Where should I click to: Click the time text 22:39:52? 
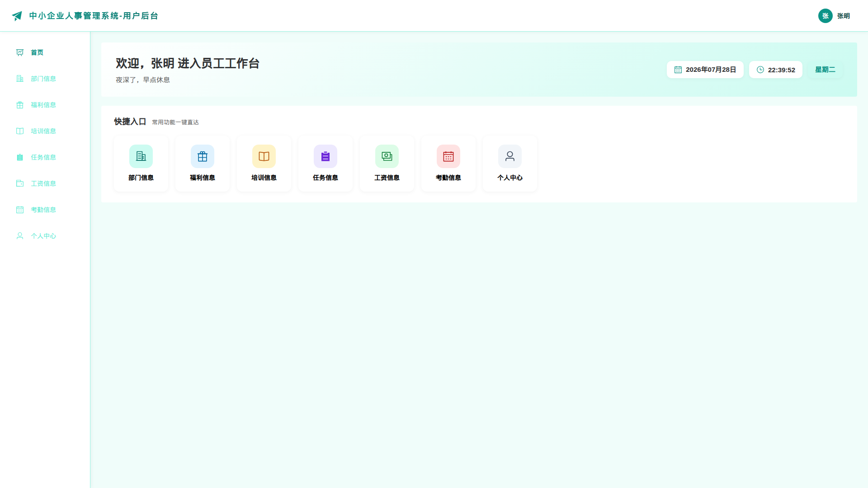click(781, 70)
